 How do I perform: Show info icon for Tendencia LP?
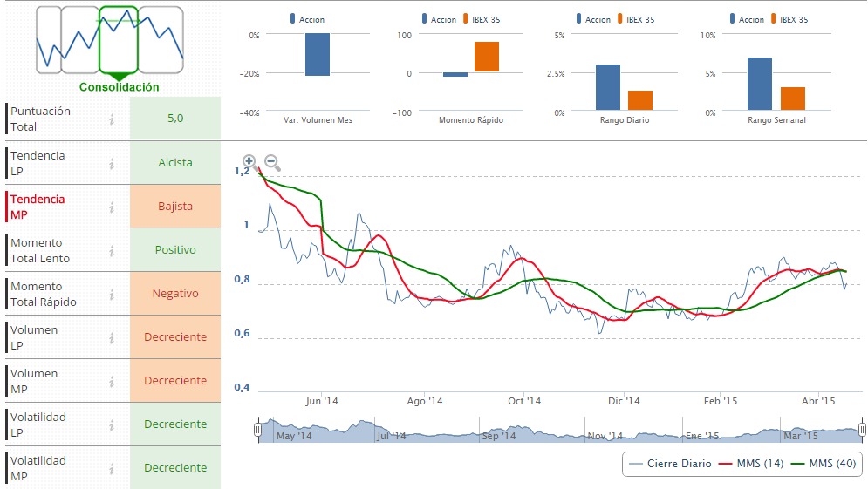tap(112, 163)
